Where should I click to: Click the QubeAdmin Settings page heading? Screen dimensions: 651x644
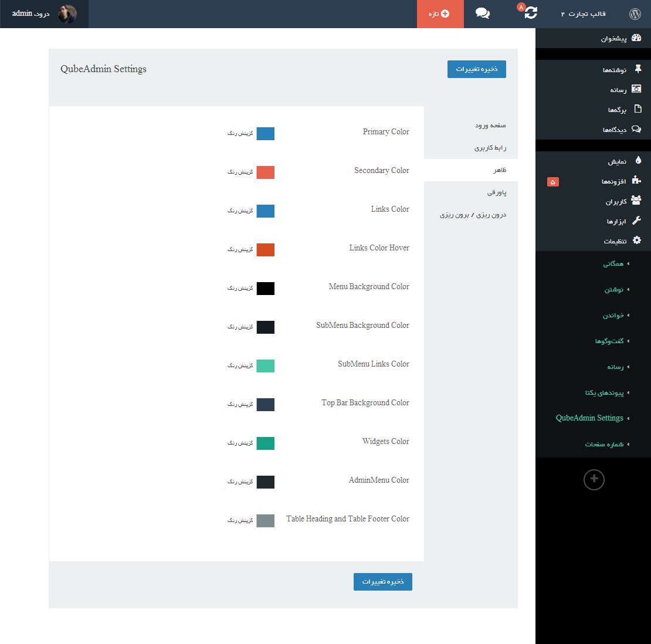103,69
